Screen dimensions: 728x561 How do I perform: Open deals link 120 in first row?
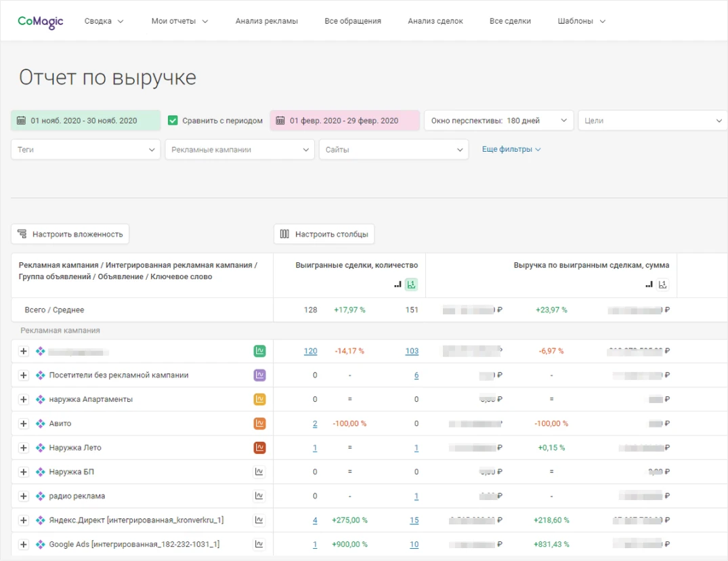click(311, 351)
